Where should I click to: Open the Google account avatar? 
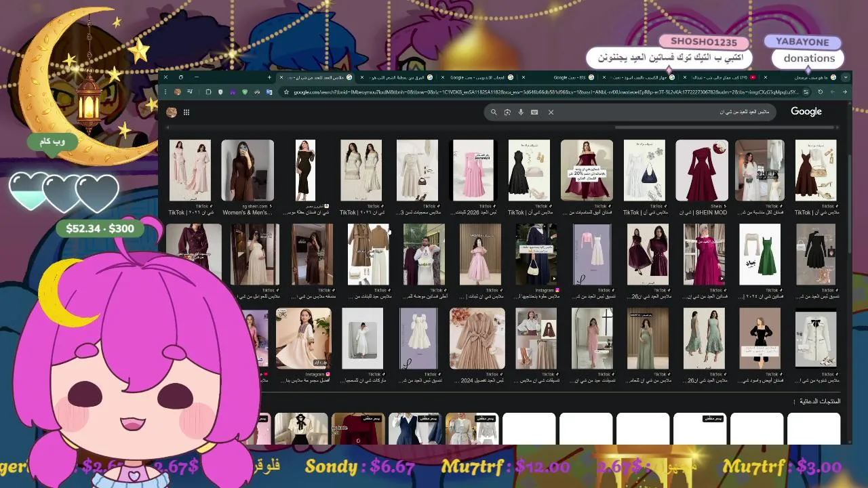[x=172, y=113]
